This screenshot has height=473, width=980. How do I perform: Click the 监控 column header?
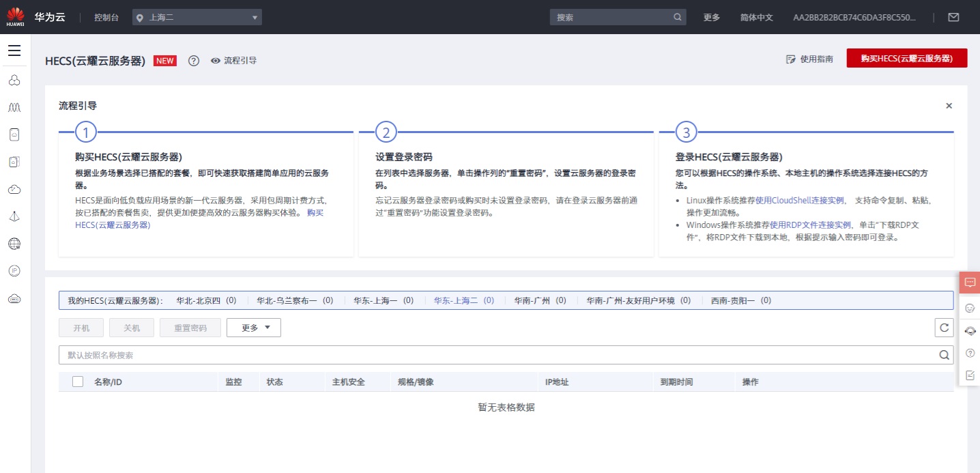(233, 382)
